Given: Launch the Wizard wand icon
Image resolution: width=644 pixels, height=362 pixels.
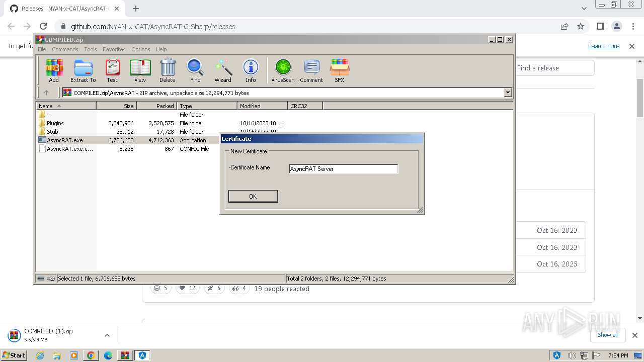Looking at the screenshot, I should pyautogui.click(x=223, y=70).
